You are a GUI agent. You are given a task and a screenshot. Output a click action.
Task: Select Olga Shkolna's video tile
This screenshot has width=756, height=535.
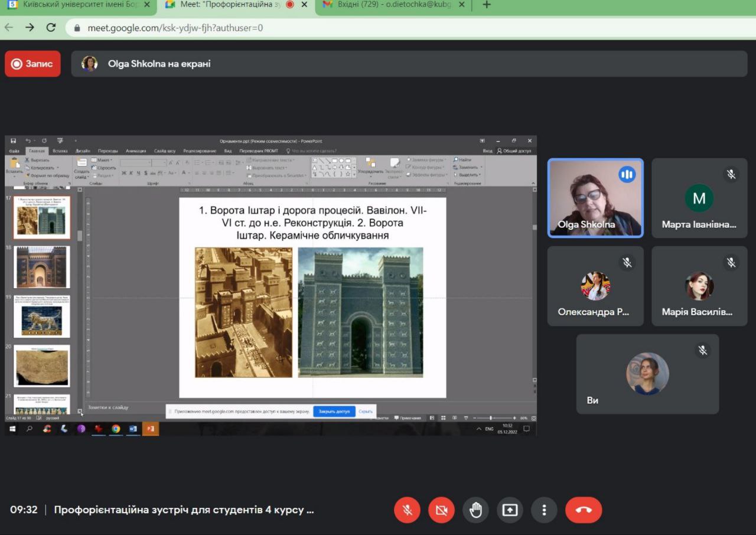click(x=595, y=198)
